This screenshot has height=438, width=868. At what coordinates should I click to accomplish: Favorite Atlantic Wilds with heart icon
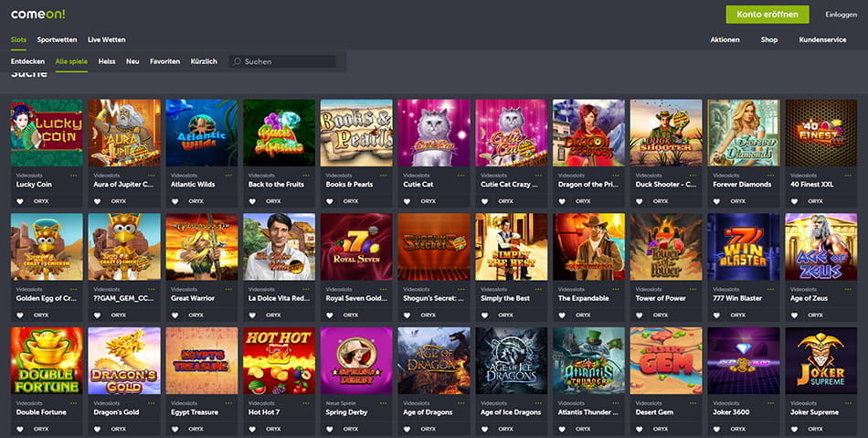click(175, 201)
